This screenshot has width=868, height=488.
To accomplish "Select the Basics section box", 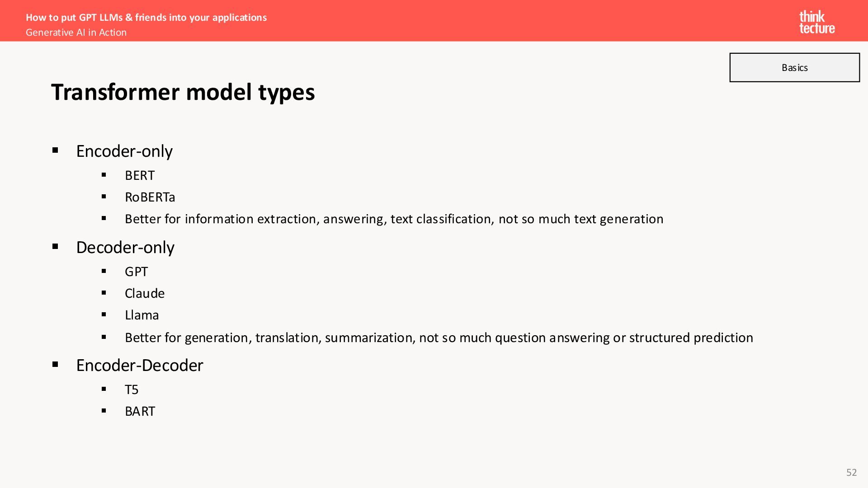I will pyautogui.click(x=794, y=67).
